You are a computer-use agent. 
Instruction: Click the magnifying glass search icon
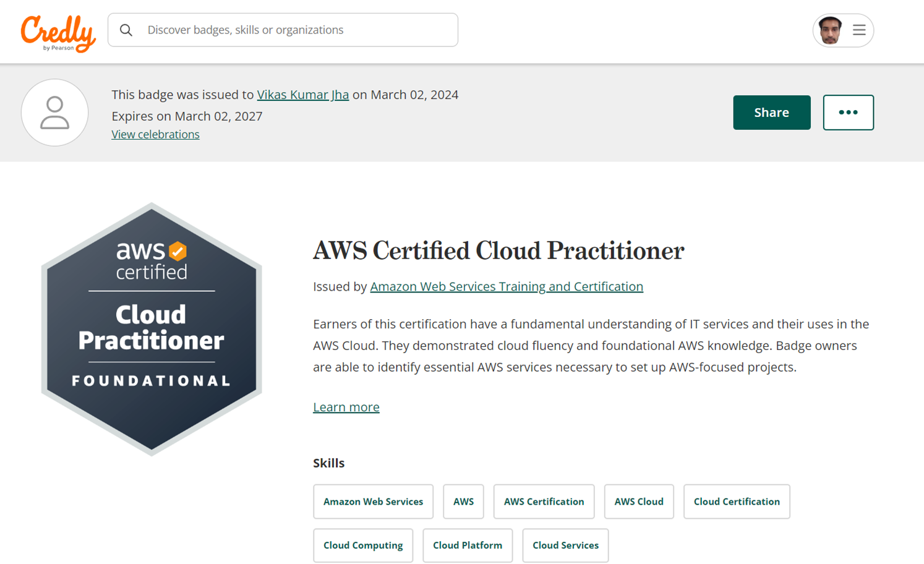point(126,30)
